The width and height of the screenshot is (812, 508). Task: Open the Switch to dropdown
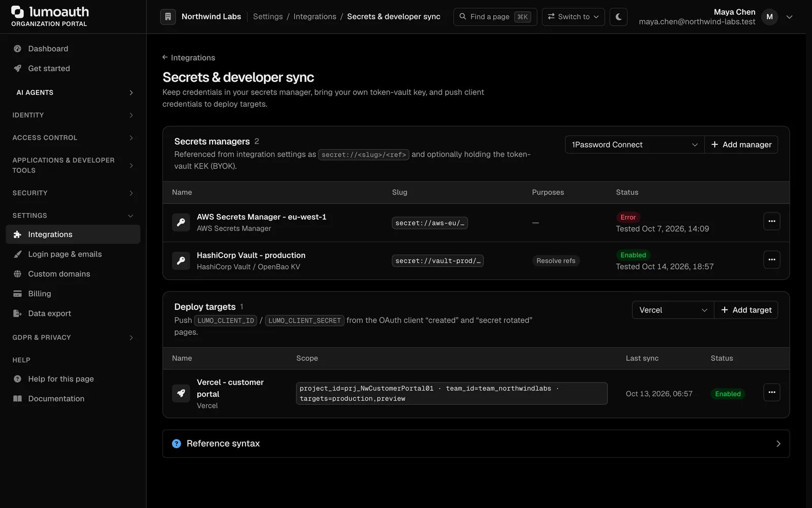[573, 17]
